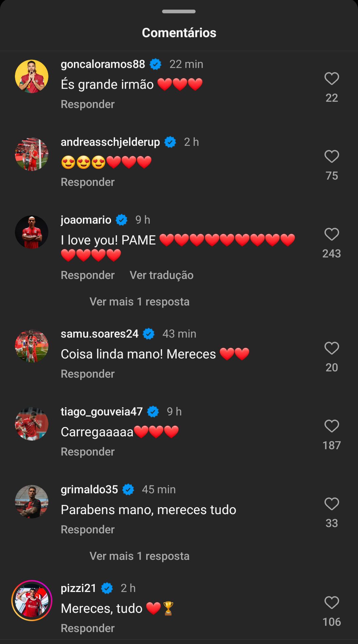
Task: Open the pizzi21 username link
Action: tap(79, 588)
